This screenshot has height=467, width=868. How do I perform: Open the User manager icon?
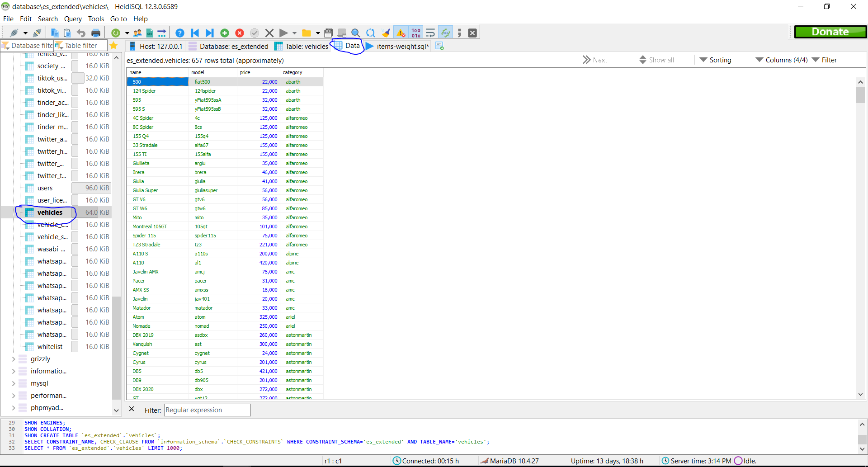coord(137,33)
